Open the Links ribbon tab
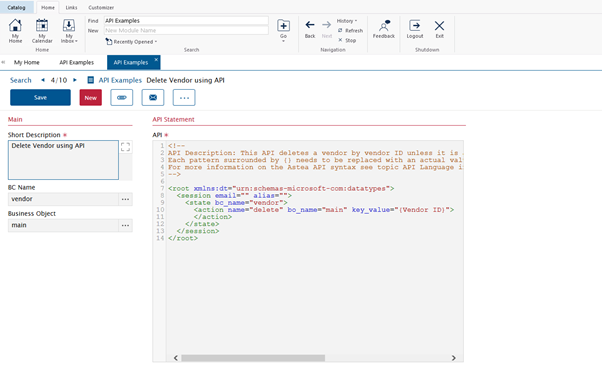Viewport: 602px width, 372px height. (x=71, y=7)
